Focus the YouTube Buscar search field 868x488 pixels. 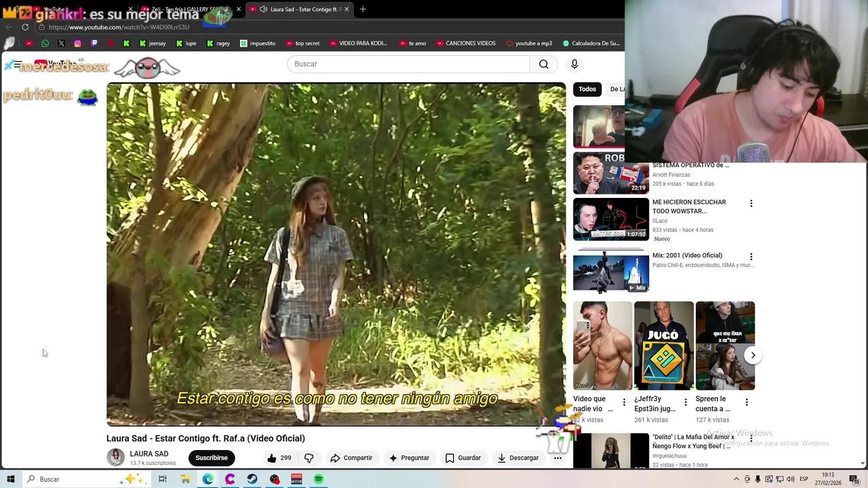408,64
